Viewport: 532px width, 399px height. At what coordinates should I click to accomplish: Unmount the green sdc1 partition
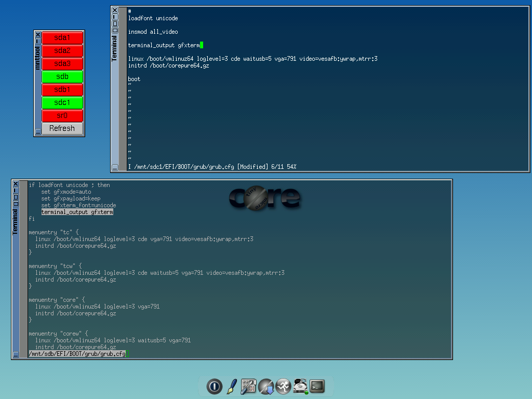click(62, 102)
